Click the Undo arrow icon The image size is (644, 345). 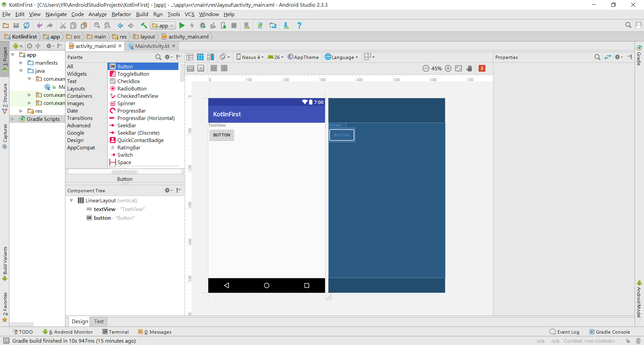pos(39,25)
